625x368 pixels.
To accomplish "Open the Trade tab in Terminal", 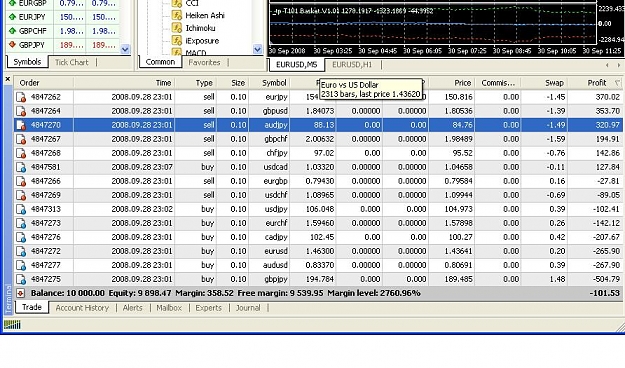I will (x=32, y=307).
